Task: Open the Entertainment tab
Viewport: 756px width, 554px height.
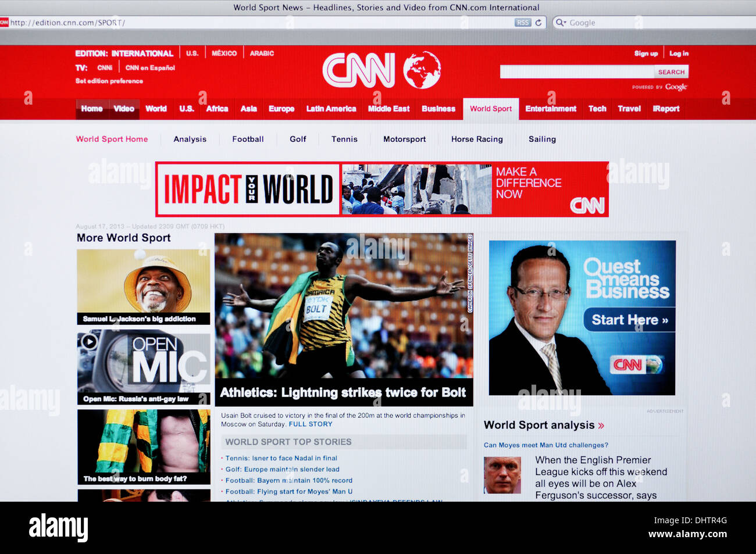Action: [x=551, y=109]
